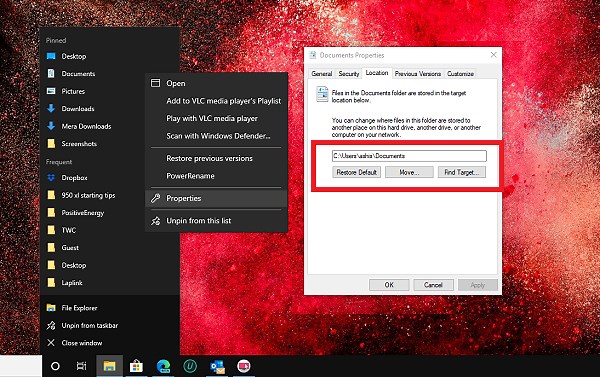The width and height of the screenshot is (600, 377).
Task: Close the Documents Properties dialog
Action: click(x=494, y=55)
